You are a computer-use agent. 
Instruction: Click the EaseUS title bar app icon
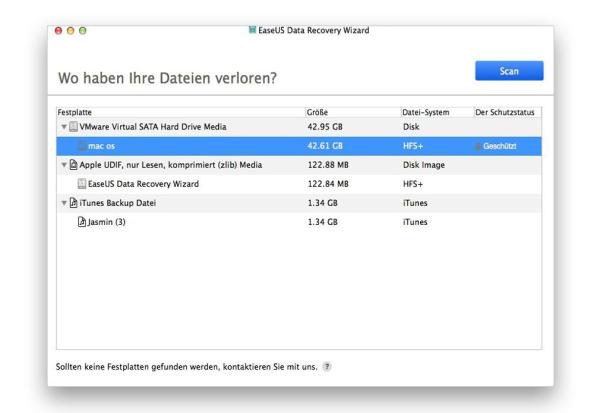coord(252,29)
